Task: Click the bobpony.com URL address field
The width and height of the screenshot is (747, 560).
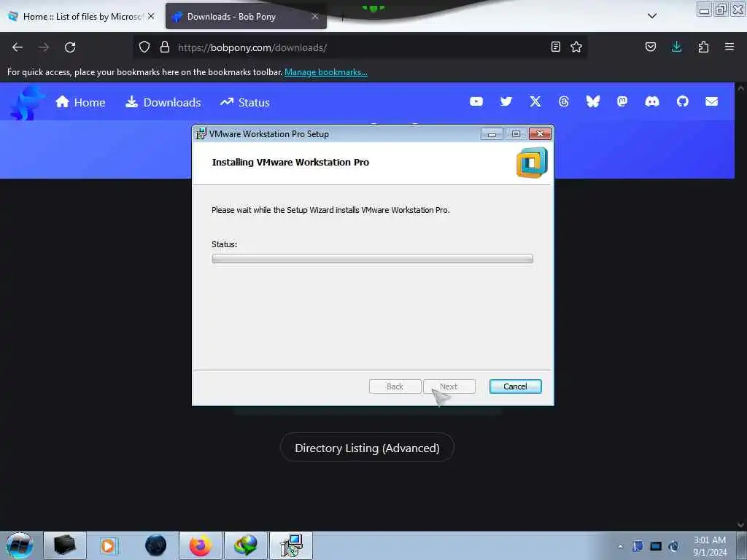Action: pos(361,47)
